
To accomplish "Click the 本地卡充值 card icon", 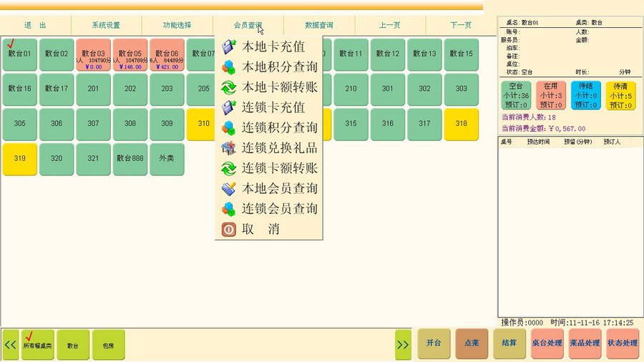I will click(x=229, y=47).
